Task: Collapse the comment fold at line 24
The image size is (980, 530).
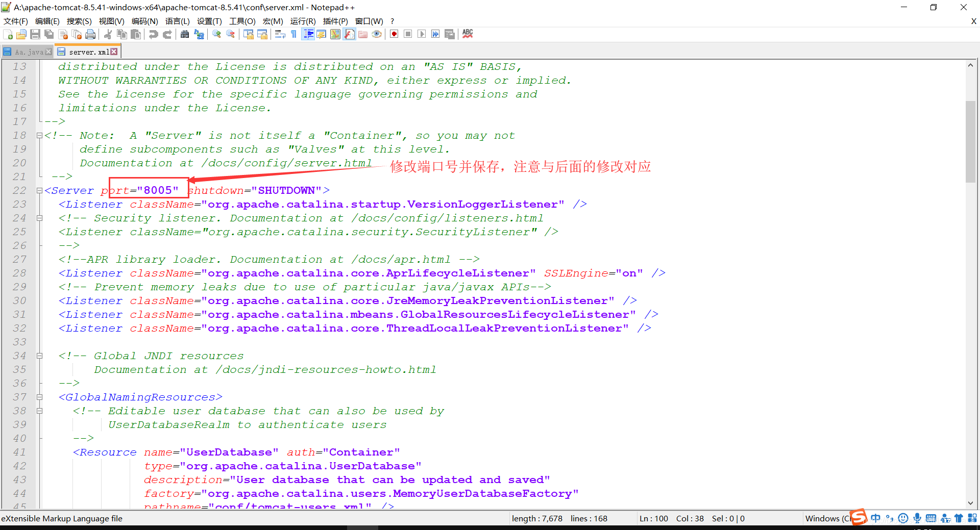Action: (39, 218)
